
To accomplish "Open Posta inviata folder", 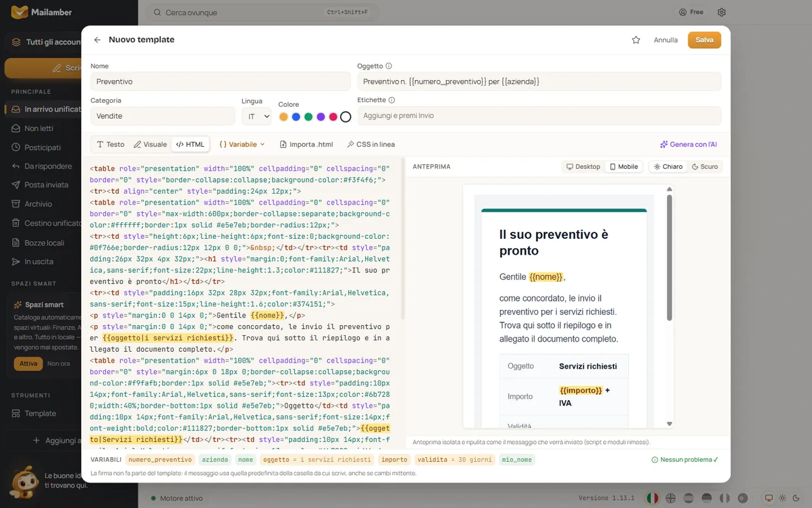I will tap(46, 185).
